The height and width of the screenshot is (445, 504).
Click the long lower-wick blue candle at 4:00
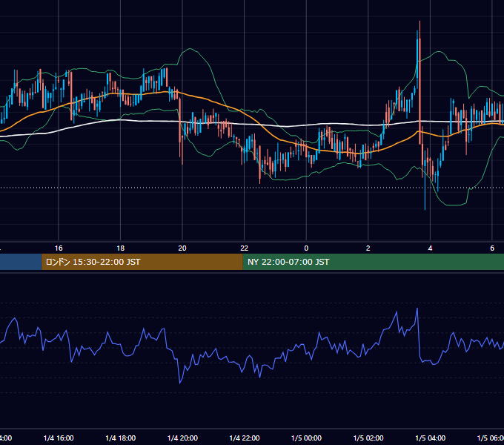[x=425, y=180]
